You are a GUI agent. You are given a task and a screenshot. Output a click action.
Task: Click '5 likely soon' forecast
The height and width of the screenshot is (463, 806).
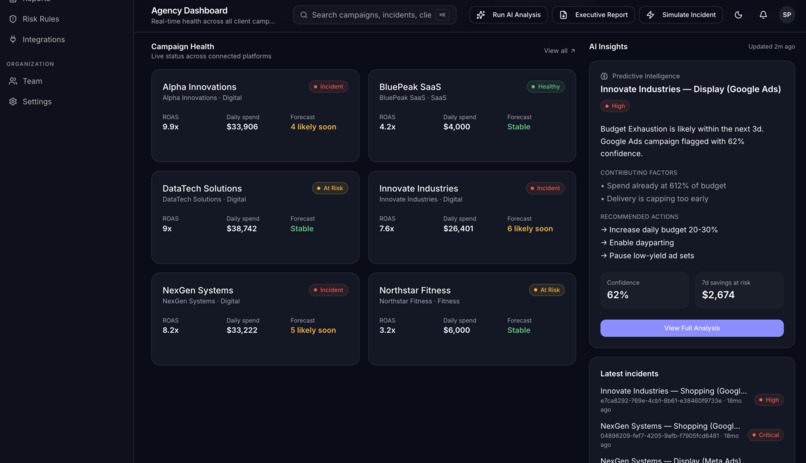click(x=313, y=330)
